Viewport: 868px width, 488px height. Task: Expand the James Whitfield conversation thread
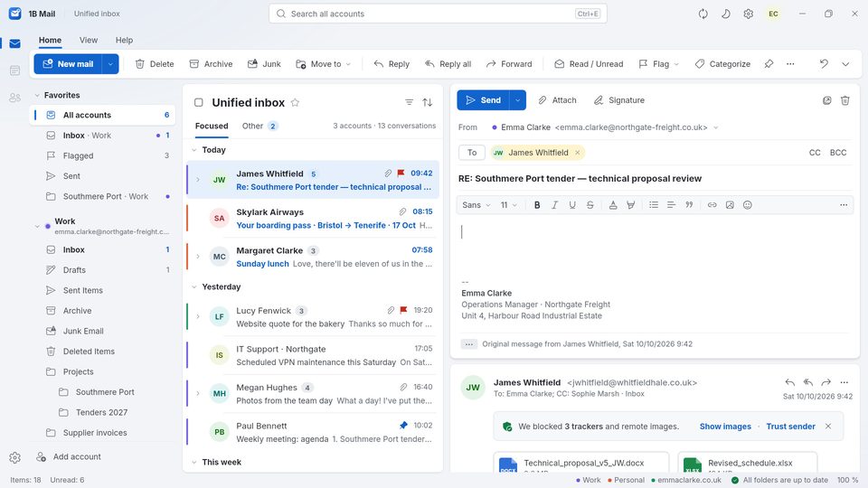(x=198, y=180)
